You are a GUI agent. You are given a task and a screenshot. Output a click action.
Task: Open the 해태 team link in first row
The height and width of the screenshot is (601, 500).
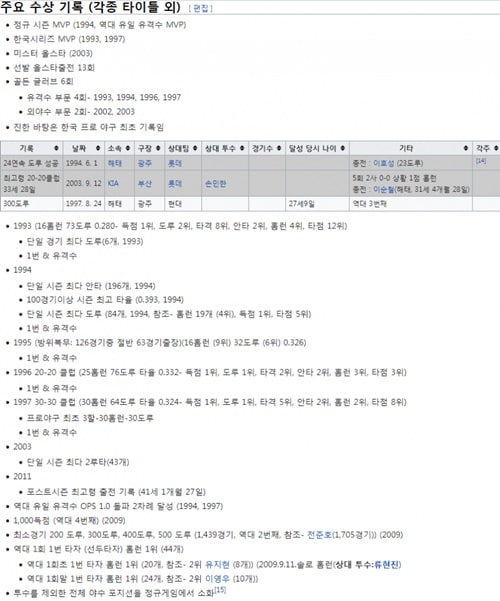pos(115,164)
